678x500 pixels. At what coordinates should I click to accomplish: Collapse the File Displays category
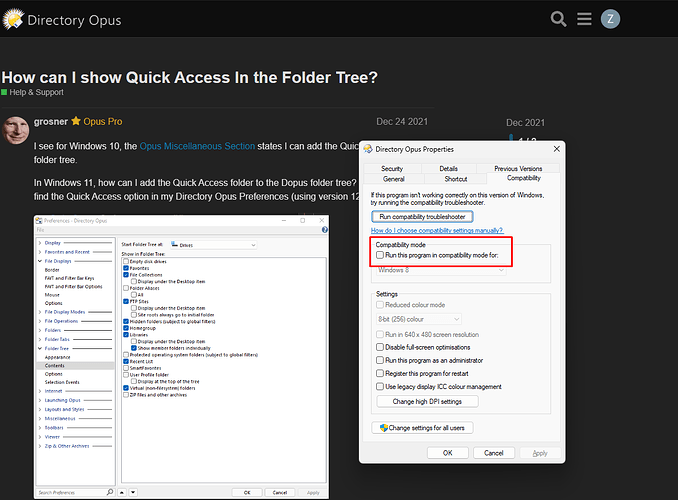pos(40,261)
